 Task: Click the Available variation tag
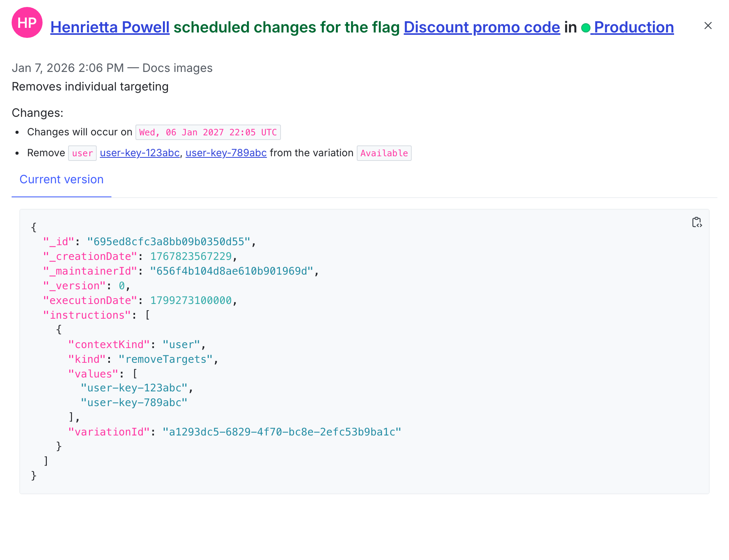(x=384, y=153)
